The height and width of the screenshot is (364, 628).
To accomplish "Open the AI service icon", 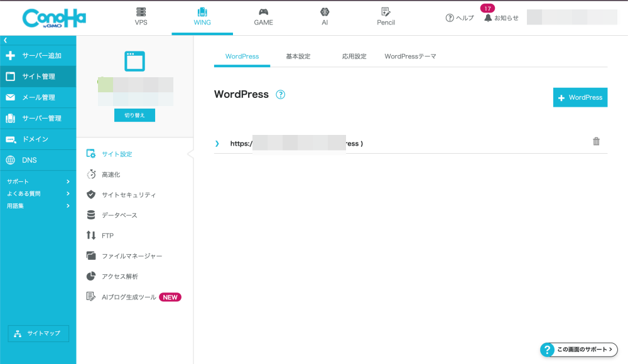I will (325, 12).
